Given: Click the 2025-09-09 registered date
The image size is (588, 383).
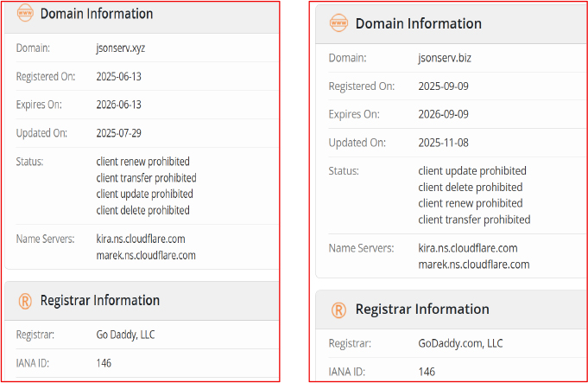Looking at the screenshot, I should pos(443,86).
